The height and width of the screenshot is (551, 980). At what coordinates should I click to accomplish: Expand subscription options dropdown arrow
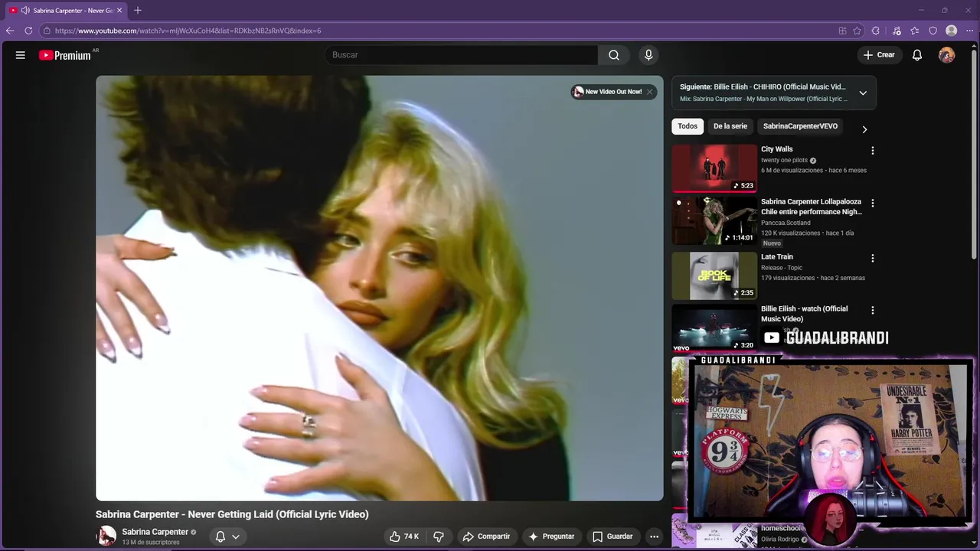(x=236, y=536)
